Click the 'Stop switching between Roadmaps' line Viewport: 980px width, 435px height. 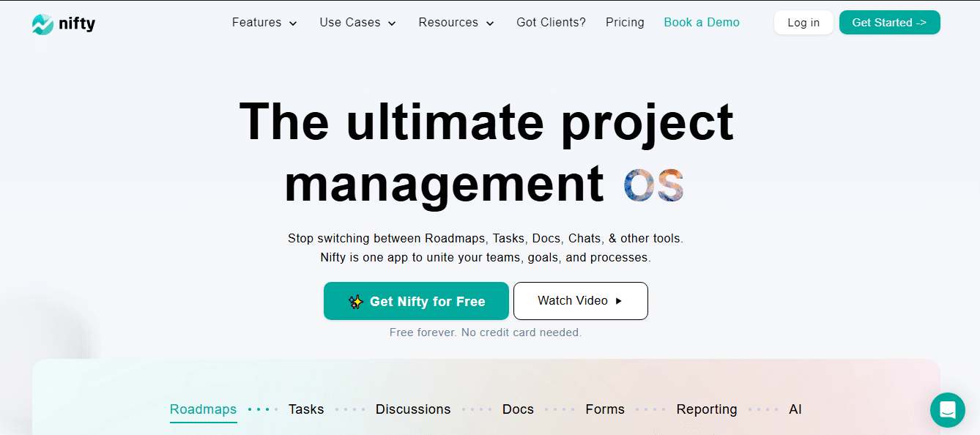pos(486,239)
